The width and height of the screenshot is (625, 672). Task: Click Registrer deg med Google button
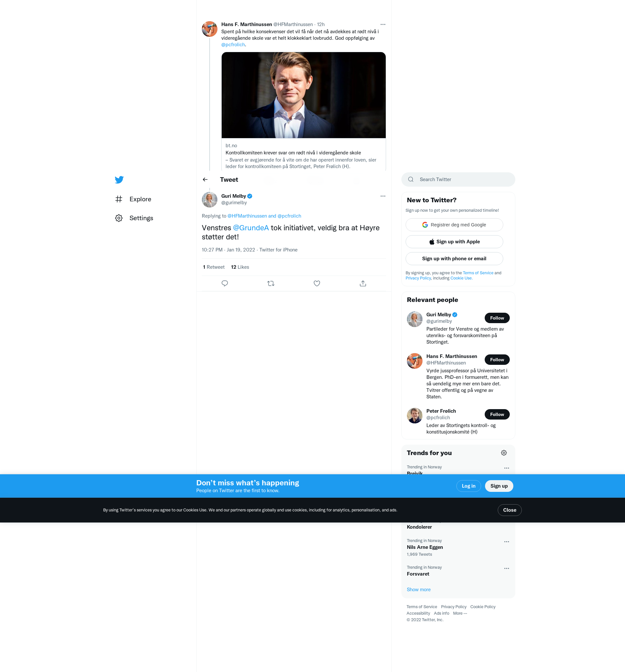click(454, 225)
